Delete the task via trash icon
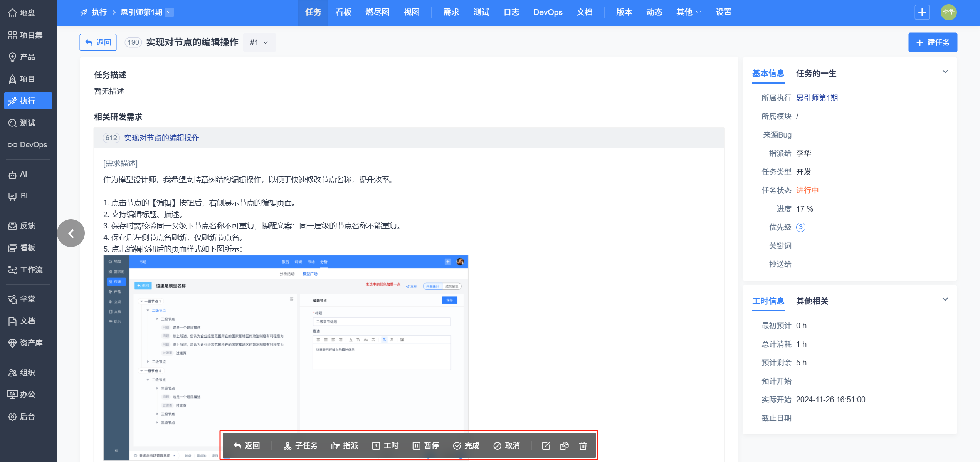 [583, 446]
